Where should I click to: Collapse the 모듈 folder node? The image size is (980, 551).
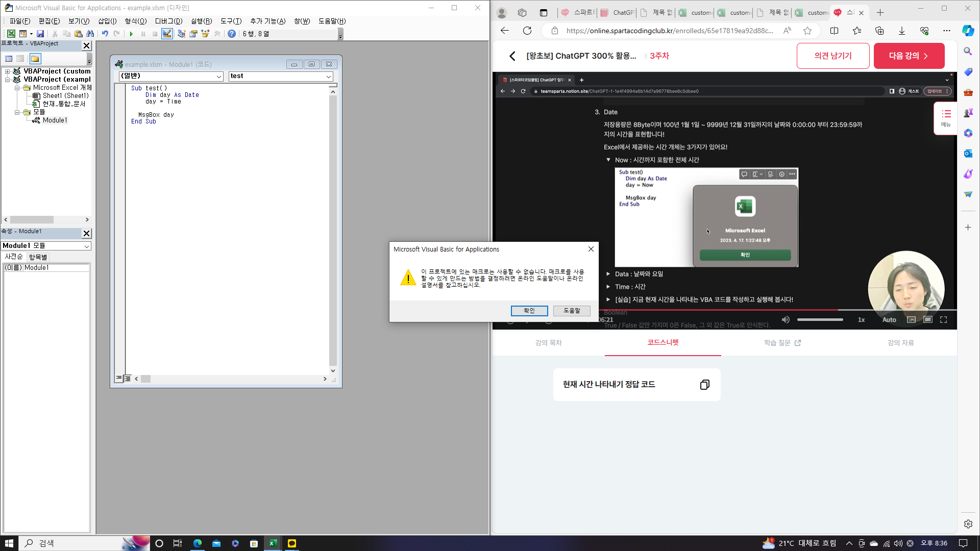coord(17,112)
